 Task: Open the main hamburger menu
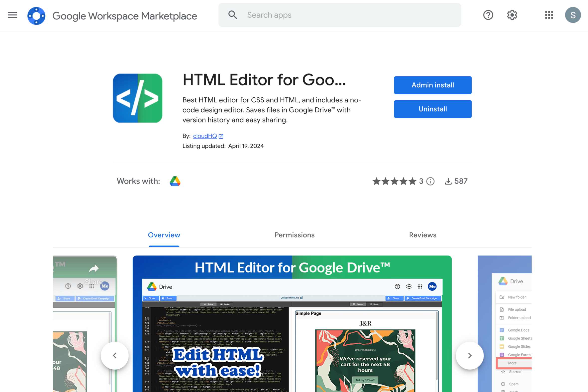12,15
